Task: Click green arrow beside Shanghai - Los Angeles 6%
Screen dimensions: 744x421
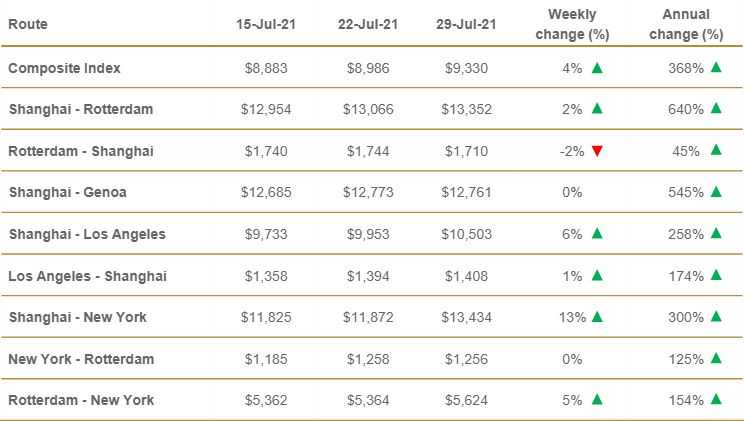Action: tap(597, 234)
